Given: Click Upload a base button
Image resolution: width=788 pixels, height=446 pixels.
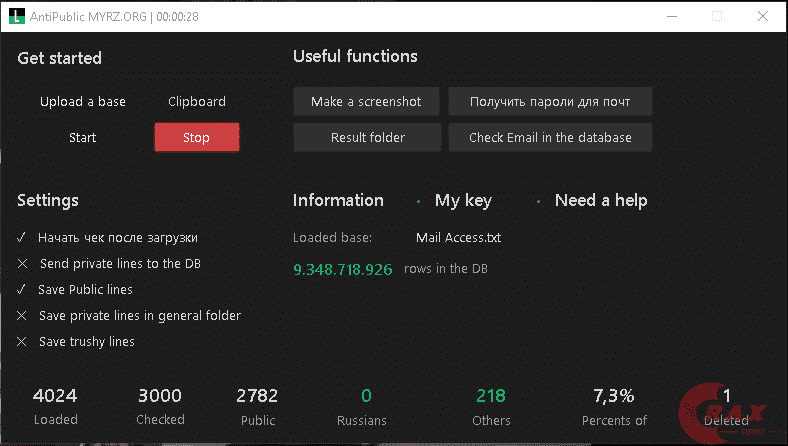Looking at the screenshot, I should point(83,102).
